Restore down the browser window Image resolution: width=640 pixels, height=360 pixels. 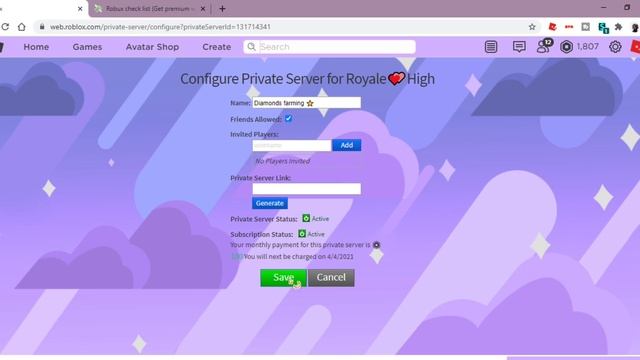pyautogui.click(x=627, y=7)
